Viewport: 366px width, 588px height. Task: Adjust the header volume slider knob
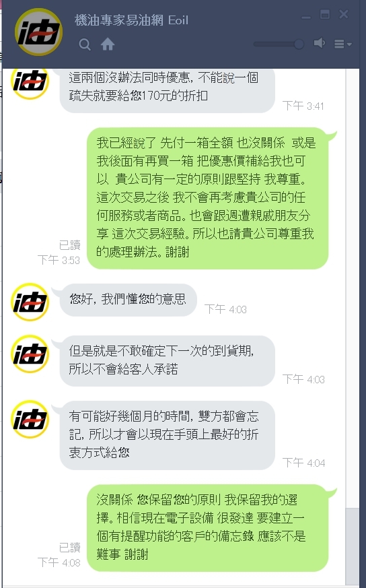pos(299,44)
